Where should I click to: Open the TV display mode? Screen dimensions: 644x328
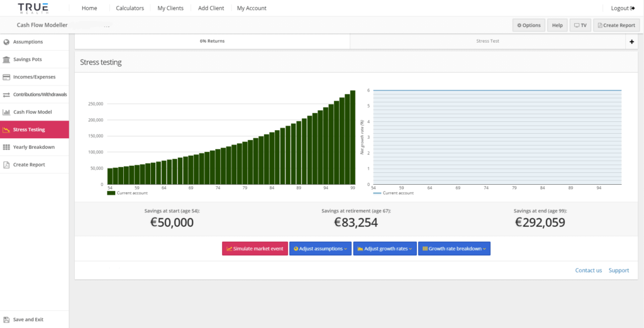click(580, 25)
